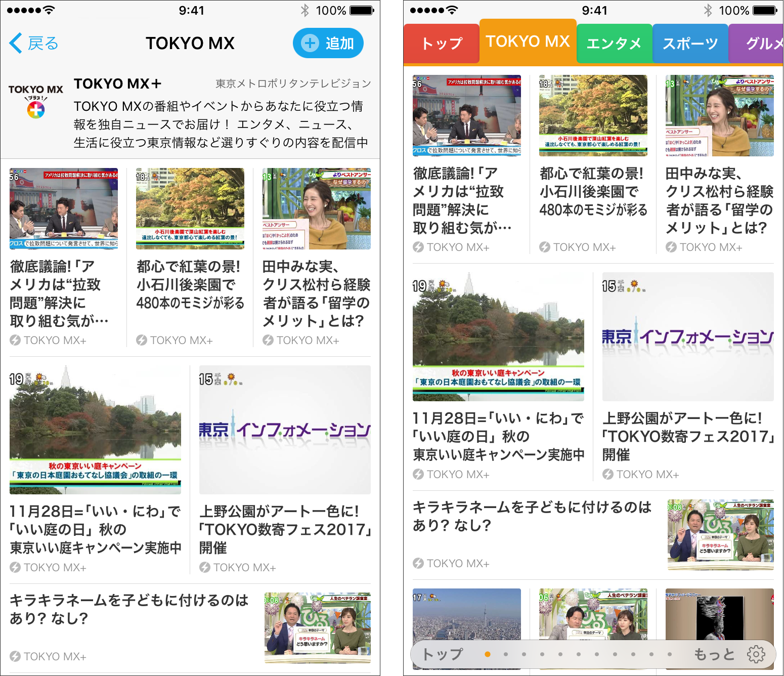Image resolution: width=784 pixels, height=676 pixels.
Task: Tap TOKYO MX+ source under right garden campaign article
Action: coord(451,474)
